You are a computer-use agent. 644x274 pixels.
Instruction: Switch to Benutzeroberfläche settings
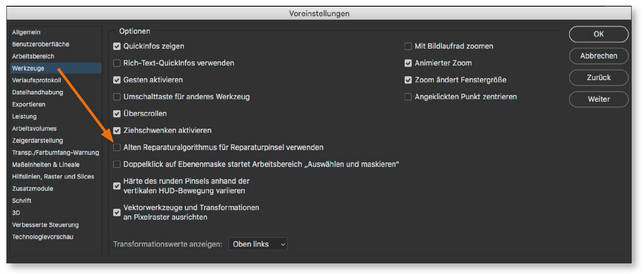(41, 44)
